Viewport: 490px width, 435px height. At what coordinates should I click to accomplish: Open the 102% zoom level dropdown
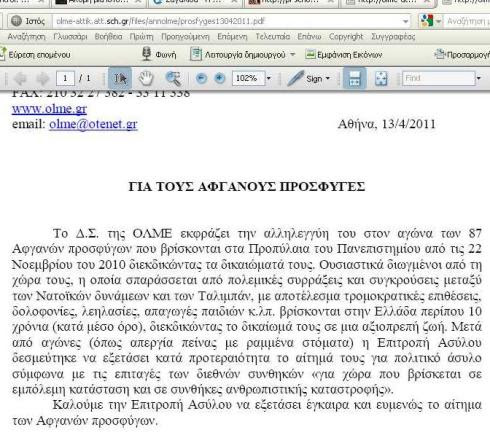[269, 79]
